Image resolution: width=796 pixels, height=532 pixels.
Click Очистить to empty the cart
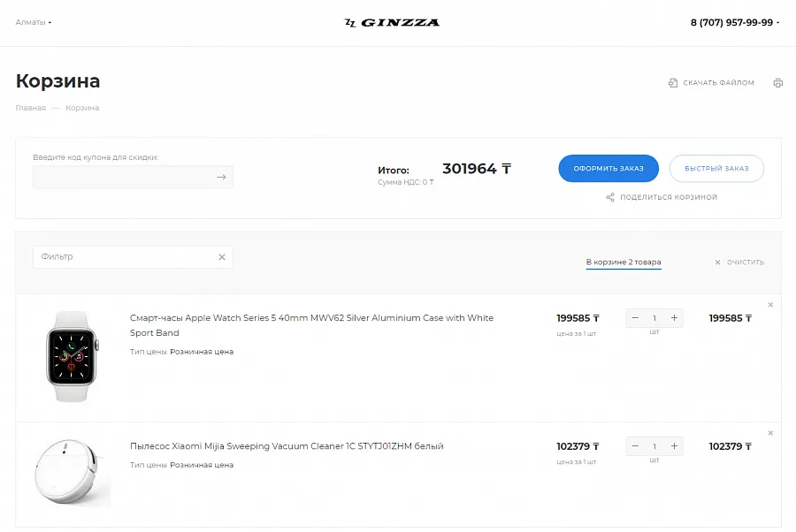coord(739,262)
